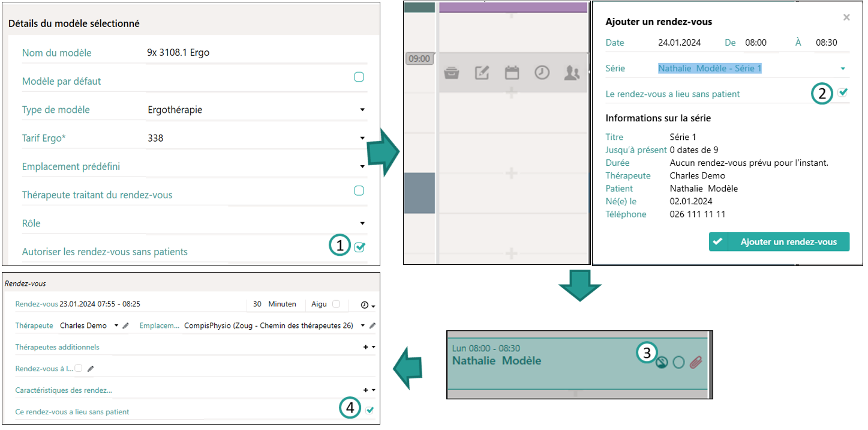
Task: Expand the 'Thérapeutes additionnels' plus dropdown
Action: click(368, 347)
